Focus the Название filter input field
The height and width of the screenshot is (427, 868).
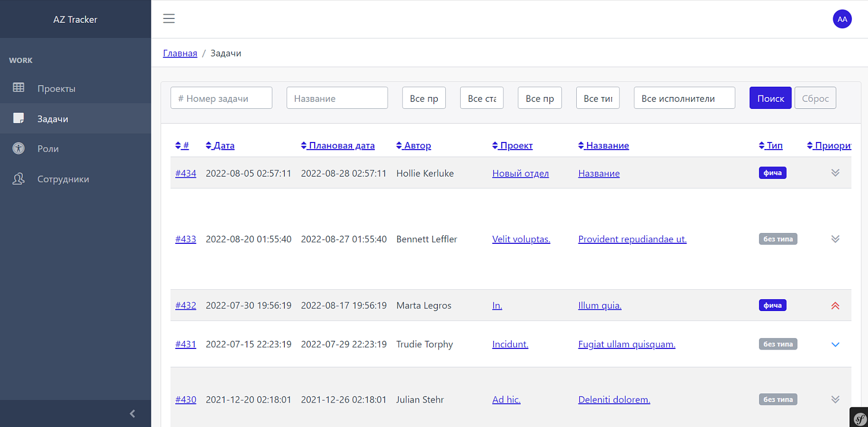pos(337,98)
